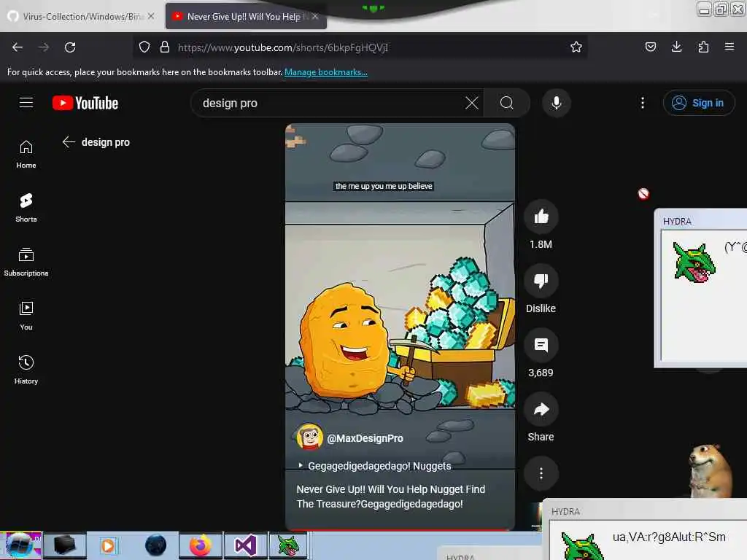Image resolution: width=747 pixels, height=560 pixels.
Task: Open Shorts in the YouTube sidebar
Action: [26, 208]
